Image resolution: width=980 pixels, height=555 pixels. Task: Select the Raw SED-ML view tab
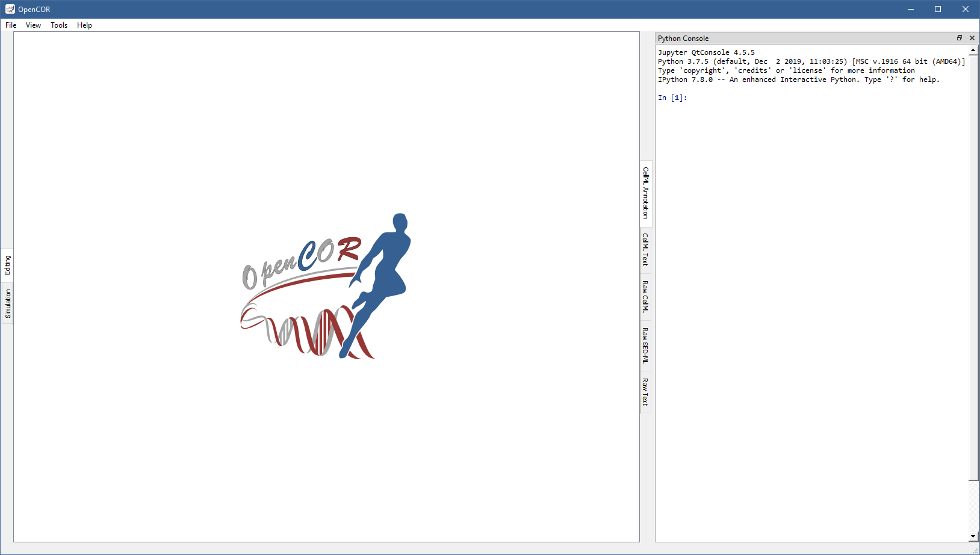coord(645,346)
